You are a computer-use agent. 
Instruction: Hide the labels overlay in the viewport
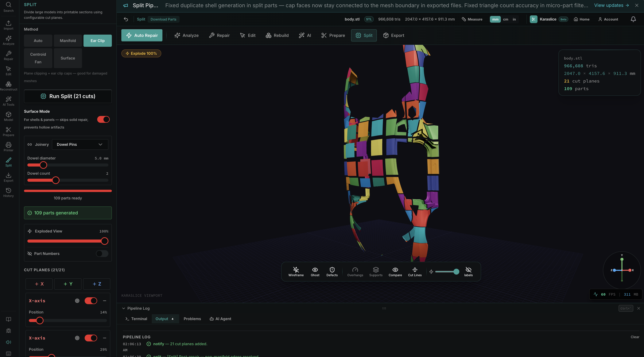tap(468, 272)
